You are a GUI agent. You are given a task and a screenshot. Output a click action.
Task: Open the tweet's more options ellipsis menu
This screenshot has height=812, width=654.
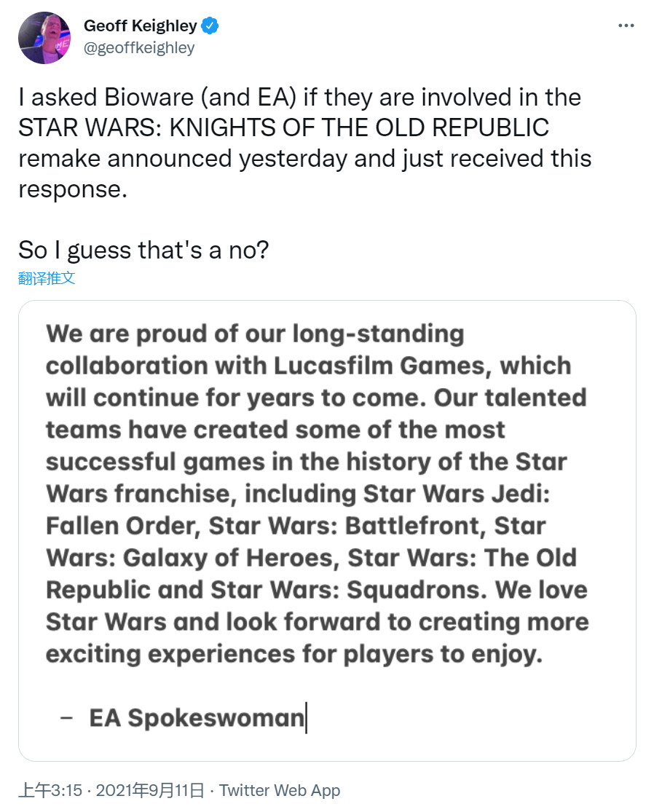[626, 25]
